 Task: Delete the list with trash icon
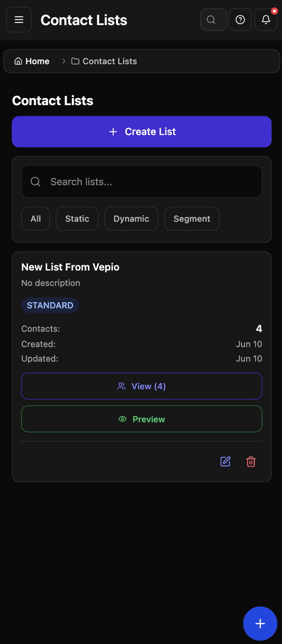[x=251, y=461]
